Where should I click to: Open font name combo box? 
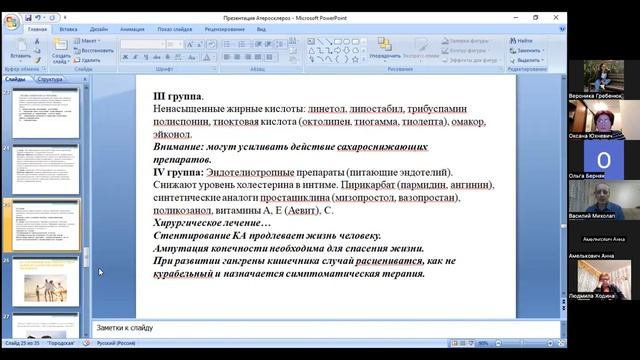click(x=142, y=44)
